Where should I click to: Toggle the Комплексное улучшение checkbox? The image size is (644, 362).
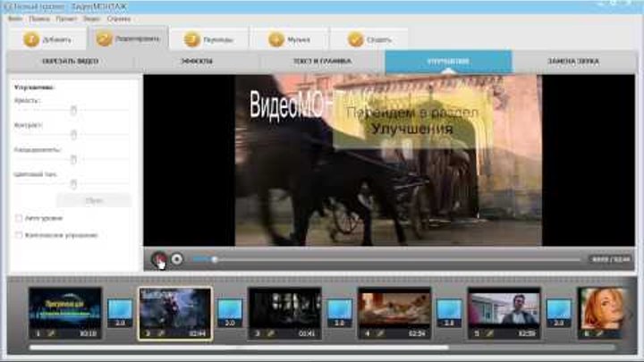20,235
